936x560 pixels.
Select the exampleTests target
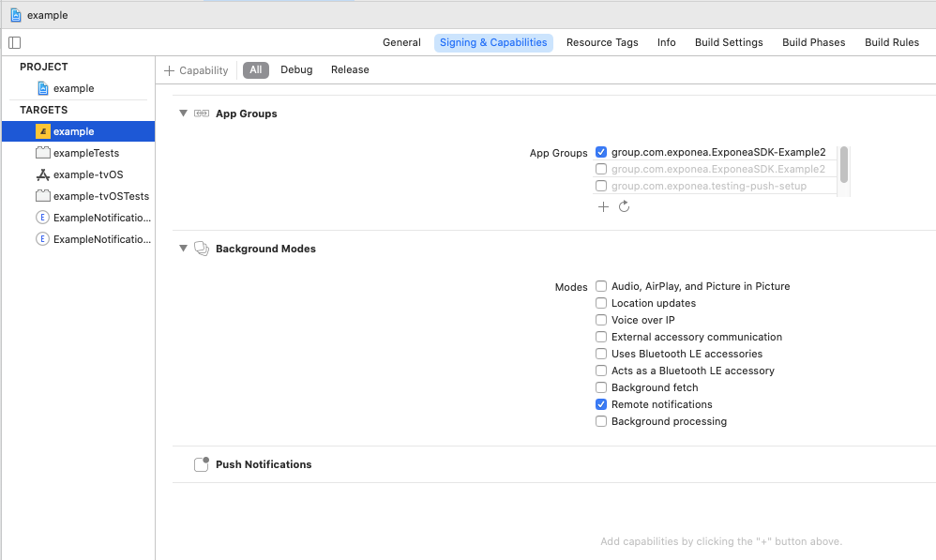(78, 153)
